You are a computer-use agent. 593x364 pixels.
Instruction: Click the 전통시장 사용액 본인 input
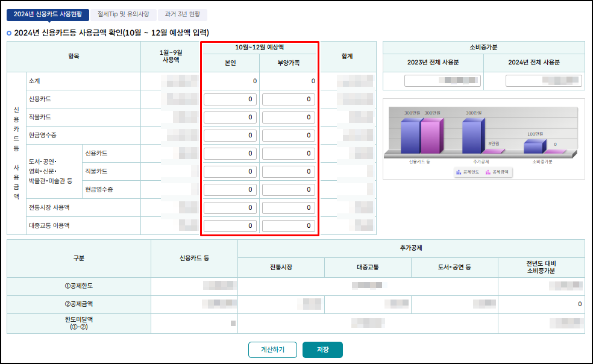tap(230, 207)
